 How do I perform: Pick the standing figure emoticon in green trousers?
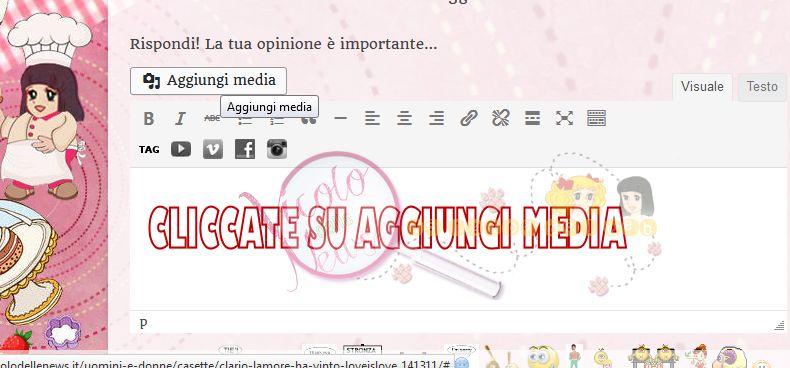[x=575, y=356]
